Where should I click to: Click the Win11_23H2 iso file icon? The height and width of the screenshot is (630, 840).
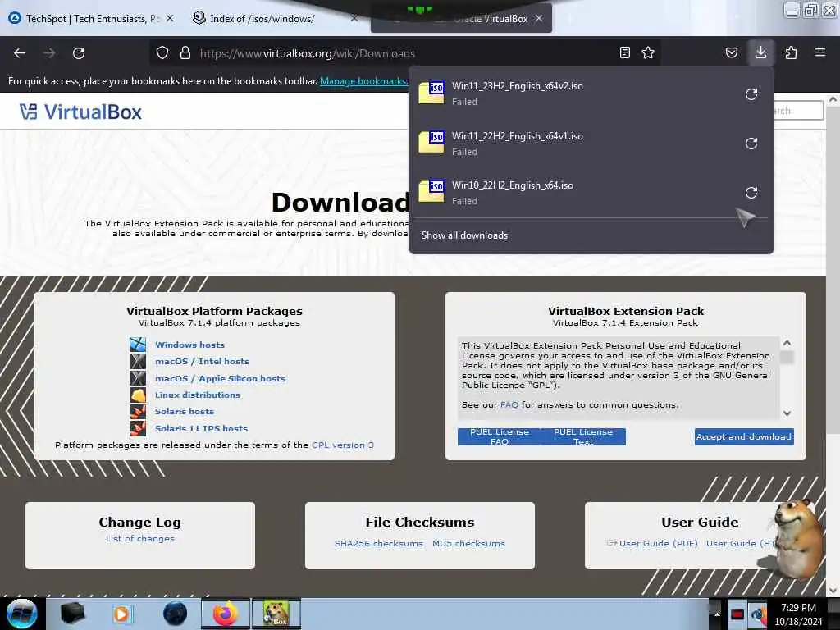click(x=431, y=93)
